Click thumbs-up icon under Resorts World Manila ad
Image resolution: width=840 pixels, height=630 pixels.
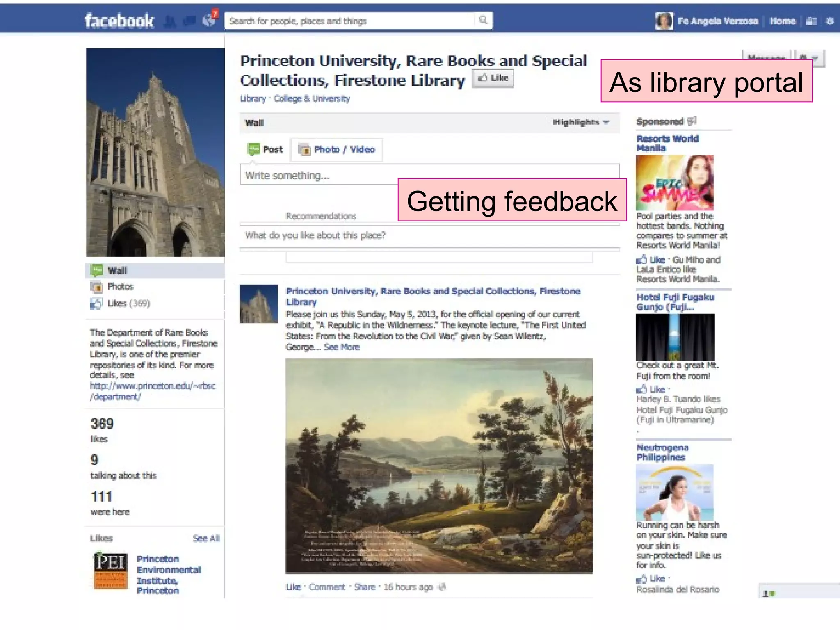click(641, 260)
